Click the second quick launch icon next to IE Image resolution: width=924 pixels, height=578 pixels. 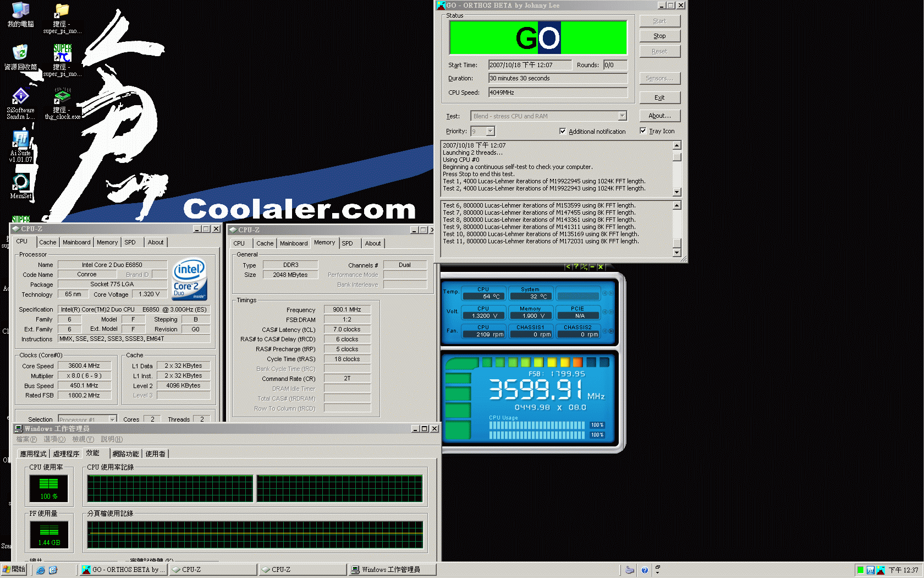(53, 570)
